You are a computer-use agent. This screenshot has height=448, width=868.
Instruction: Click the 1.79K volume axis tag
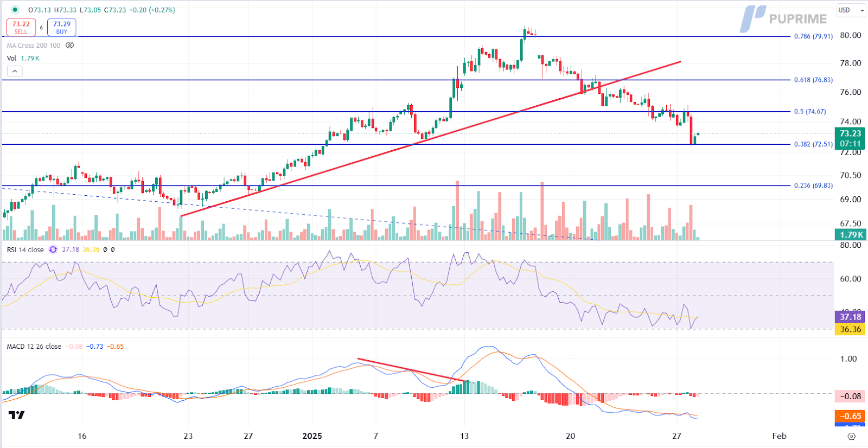[851, 235]
